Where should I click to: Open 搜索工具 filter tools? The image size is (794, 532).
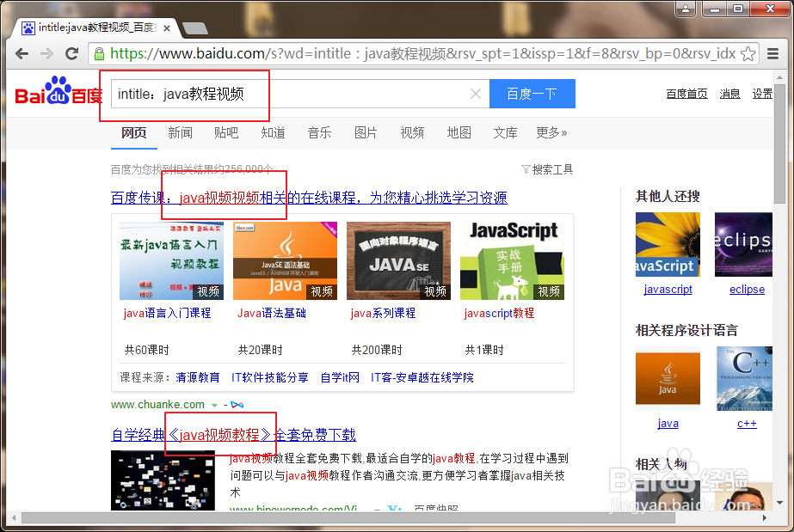click(x=547, y=169)
